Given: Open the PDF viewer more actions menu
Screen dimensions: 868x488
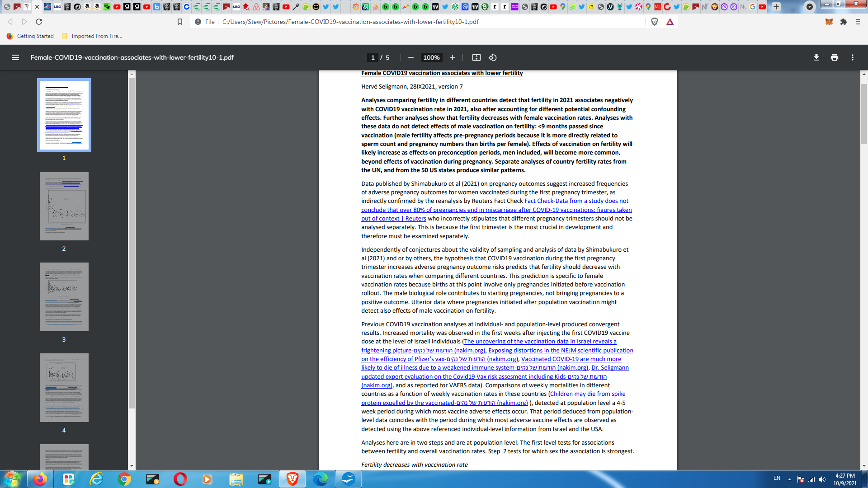Looking at the screenshot, I should click(x=853, y=57).
